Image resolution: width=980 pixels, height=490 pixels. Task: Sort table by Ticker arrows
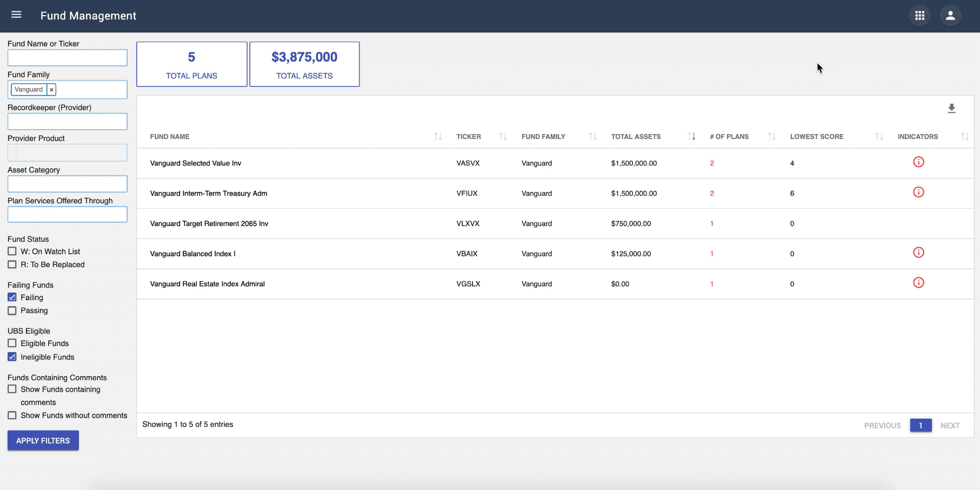click(x=503, y=137)
